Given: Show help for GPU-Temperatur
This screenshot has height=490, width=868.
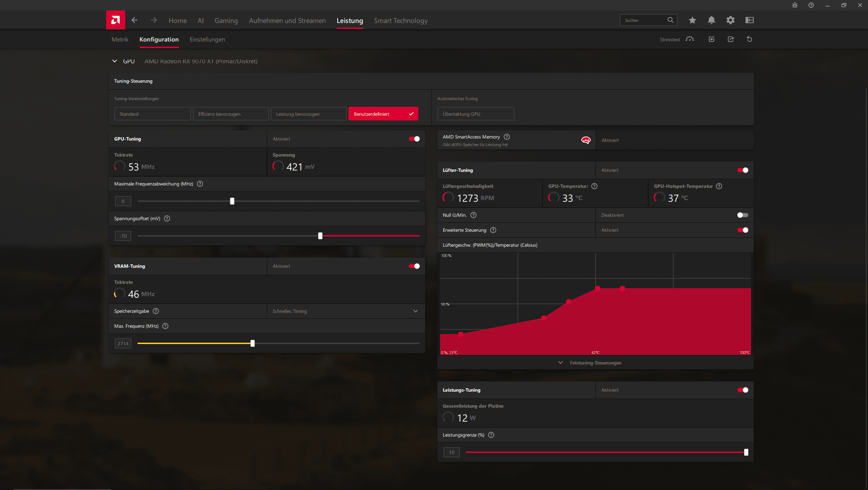Looking at the screenshot, I should (x=594, y=186).
